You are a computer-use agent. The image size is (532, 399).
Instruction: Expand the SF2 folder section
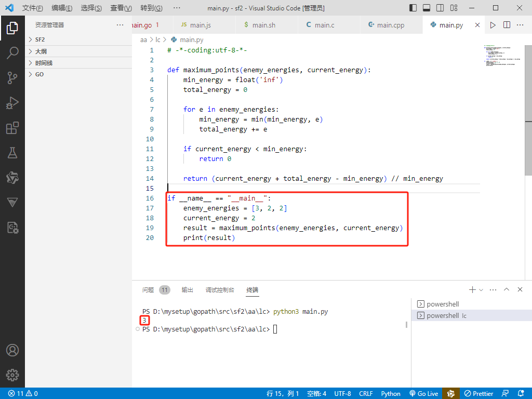(78, 39)
